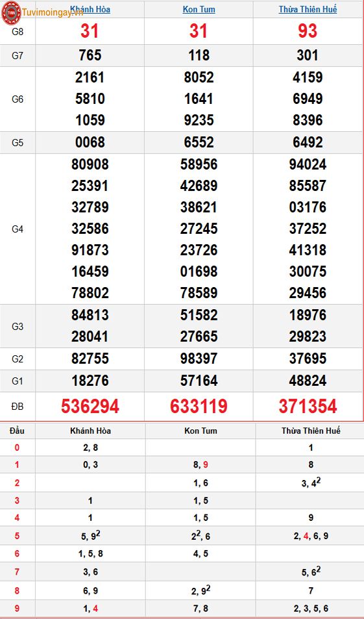Click the G8 row label

coord(18,32)
